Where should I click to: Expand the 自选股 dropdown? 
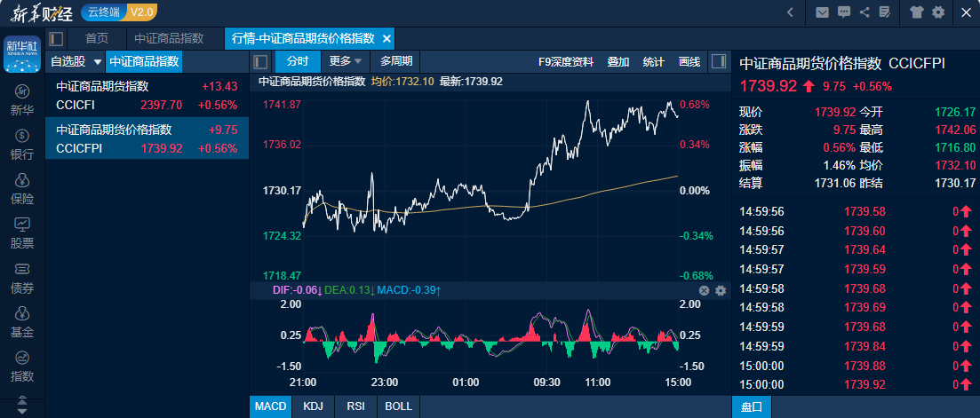[76, 62]
